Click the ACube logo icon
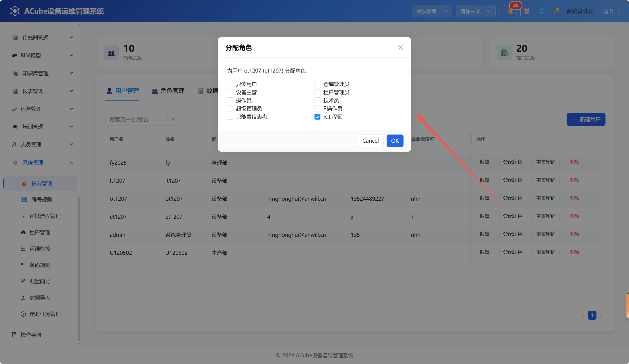Image resolution: width=629 pixels, height=364 pixels. point(15,11)
